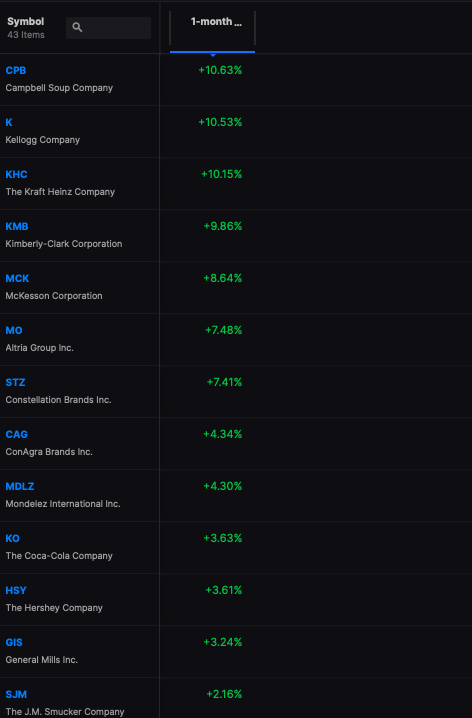Sort by the 1-month column header
472x718 pixels.
[216, 22]
